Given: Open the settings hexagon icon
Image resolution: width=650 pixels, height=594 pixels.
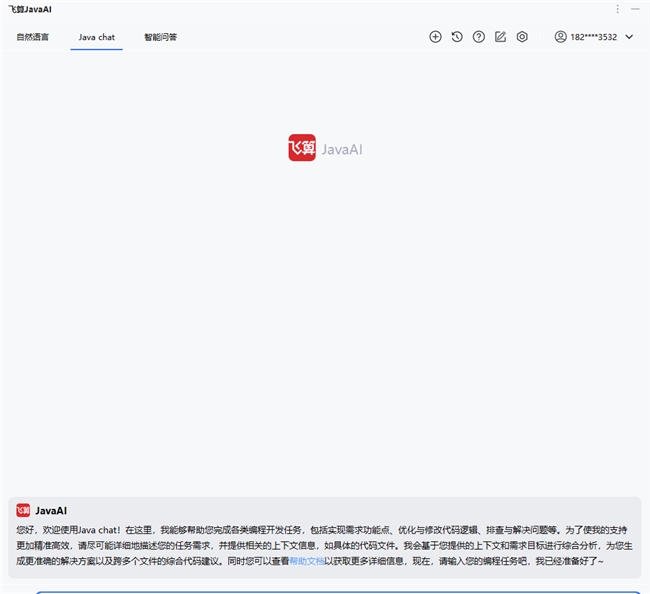Looking at the screenshot, I should tap(522, 37).
